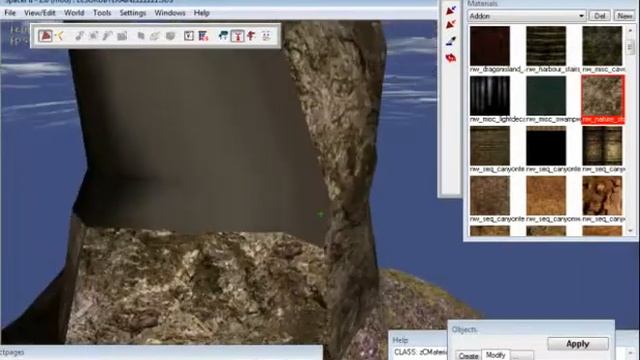Viewport: 640px width, 360px height.
Task: Click the greyed box icon before the toolbar's middle group
Action: (122, 36)
